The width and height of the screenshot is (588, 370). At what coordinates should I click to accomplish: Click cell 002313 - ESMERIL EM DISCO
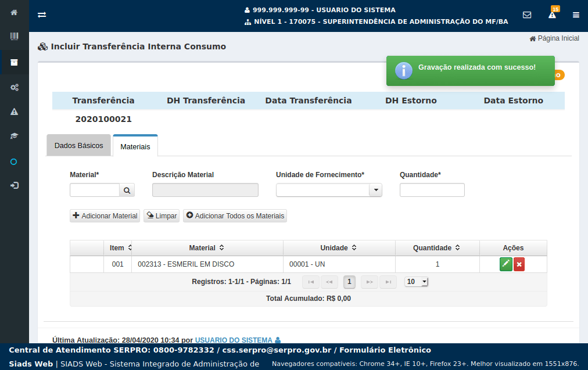click(207, 264)
